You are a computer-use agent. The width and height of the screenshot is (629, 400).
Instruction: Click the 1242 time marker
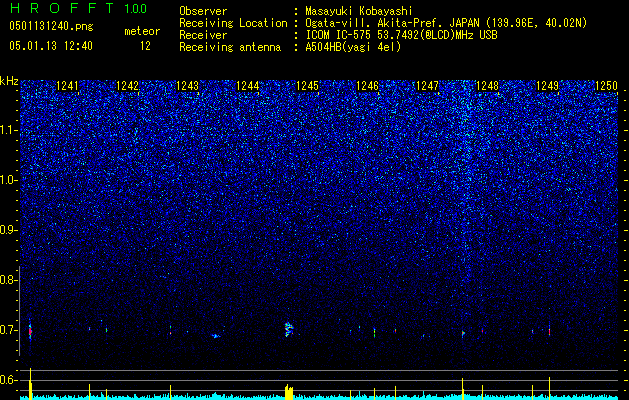[x=127, y=86]
